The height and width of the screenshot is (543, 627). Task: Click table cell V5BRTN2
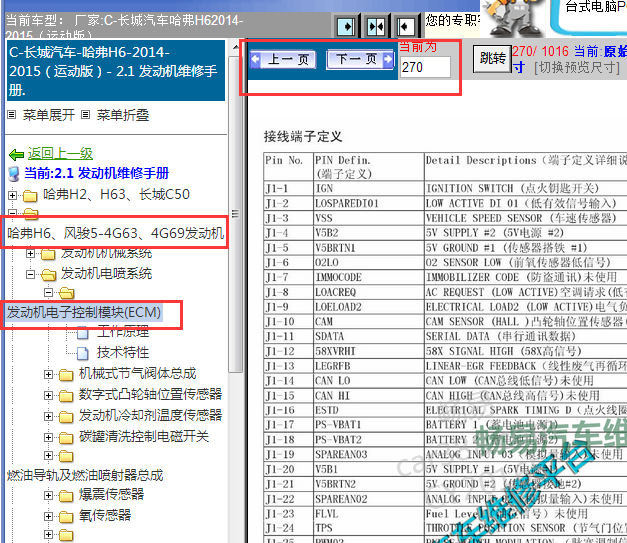pyautogui.click(x=369, y=484)
